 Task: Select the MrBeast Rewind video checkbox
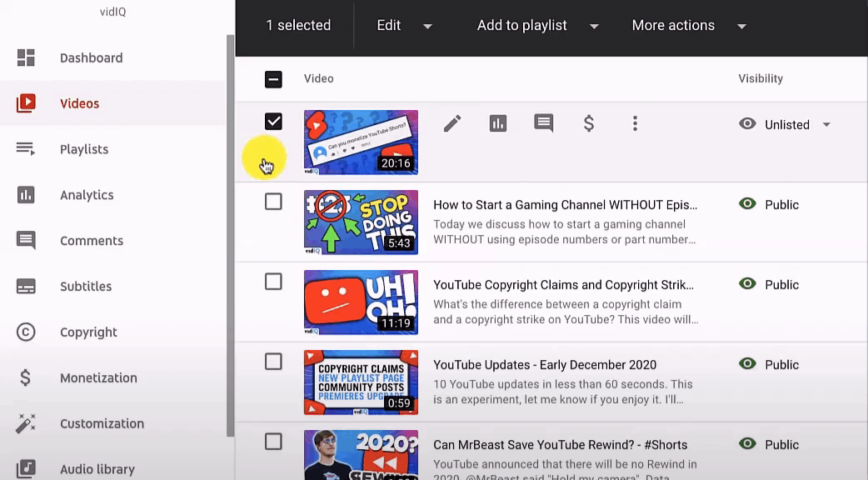[x=273, y=442]
